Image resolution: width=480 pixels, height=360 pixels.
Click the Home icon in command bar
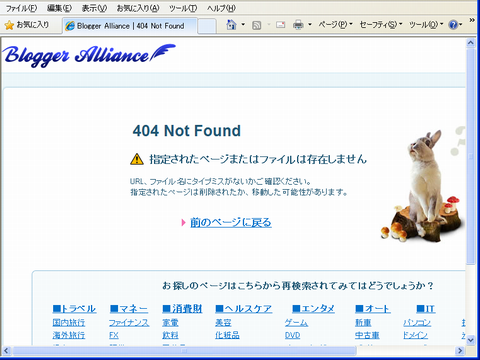click(231, 25)
